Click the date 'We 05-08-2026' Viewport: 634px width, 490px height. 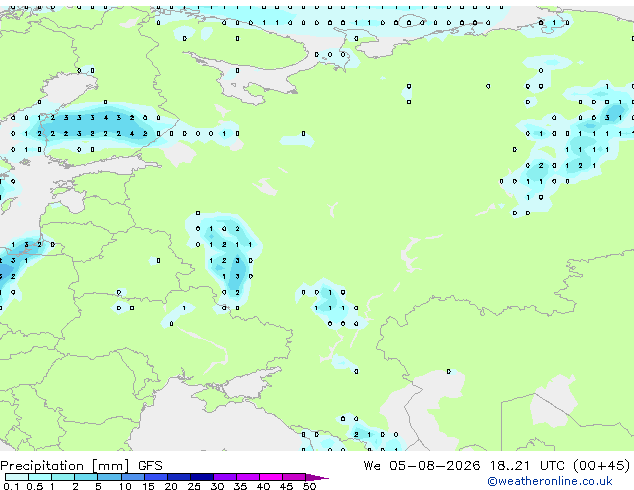coord(422,466)
